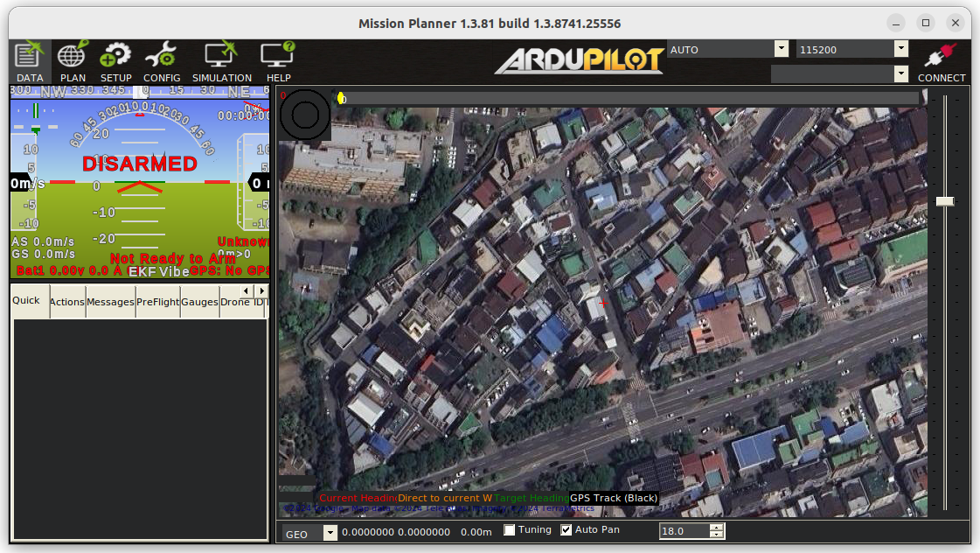Switch to the PreFlight tab

tap(158, 302)
